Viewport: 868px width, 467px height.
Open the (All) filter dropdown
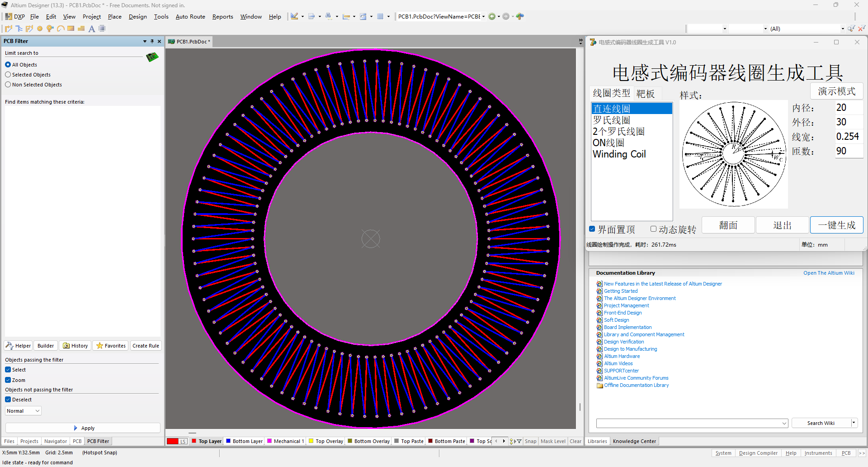(x=842, y=29)
